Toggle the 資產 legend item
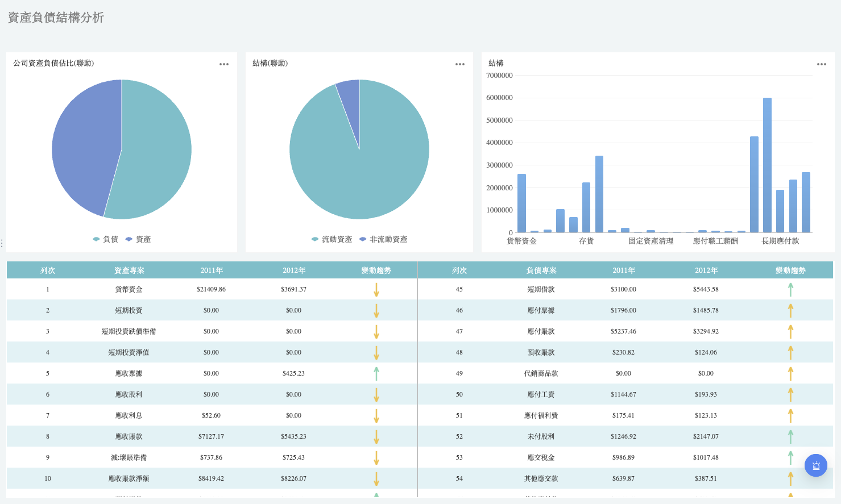Image resolution: width=841 pixels, height=504 pixels. pyautogui.click(x=138, y=239)
